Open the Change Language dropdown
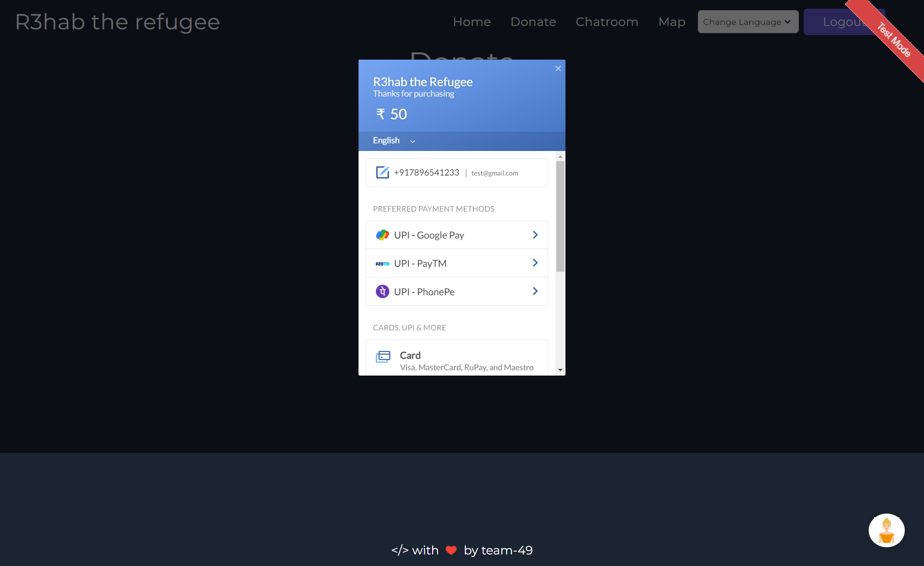Screen dimensions: 924x566 click(747, 22)
